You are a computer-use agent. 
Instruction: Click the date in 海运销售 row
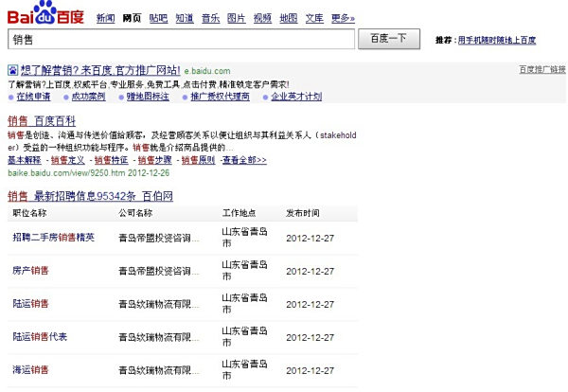[x=311, y=370]
